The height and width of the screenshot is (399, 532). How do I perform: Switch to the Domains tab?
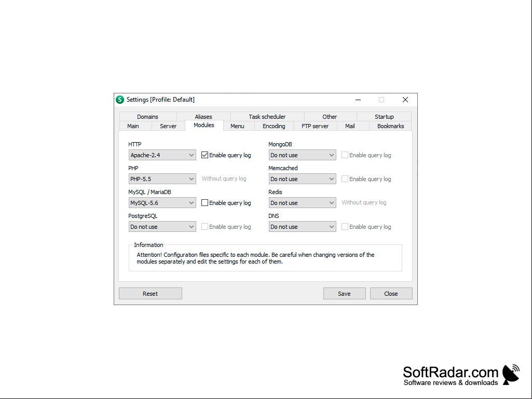tap(147, 117)
